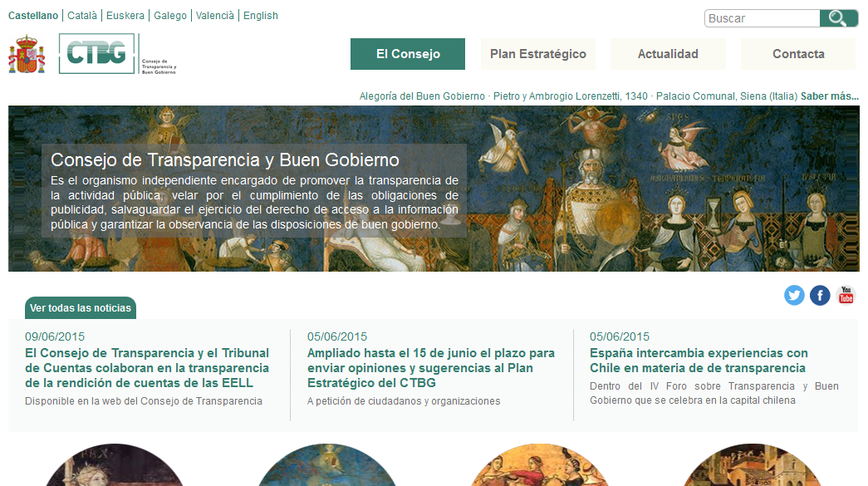The image size is (868, 486).
Task: Click the second circular blue fresco thumbnail
Action: tap(327, 465)
